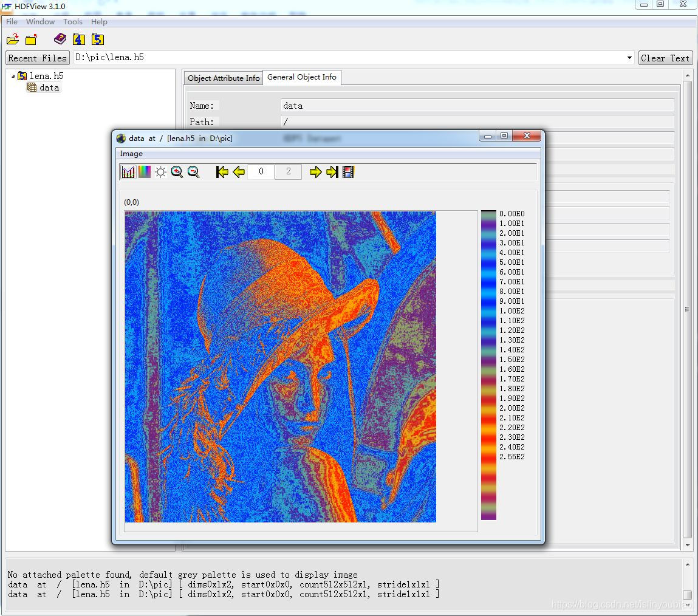698x616 pixels.
Task: Click the HDF4 library version icon
Action: pos(79,39)
